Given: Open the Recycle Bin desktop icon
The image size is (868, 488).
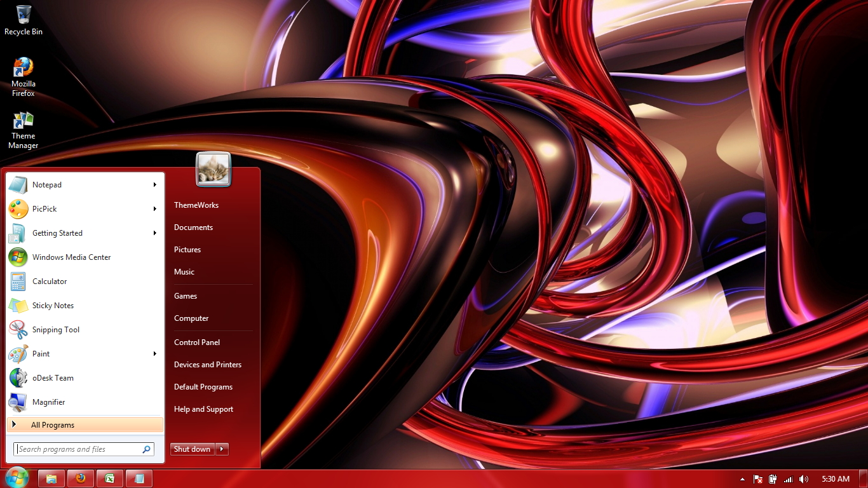Looking at the screenshot, I should pos(24,20).
